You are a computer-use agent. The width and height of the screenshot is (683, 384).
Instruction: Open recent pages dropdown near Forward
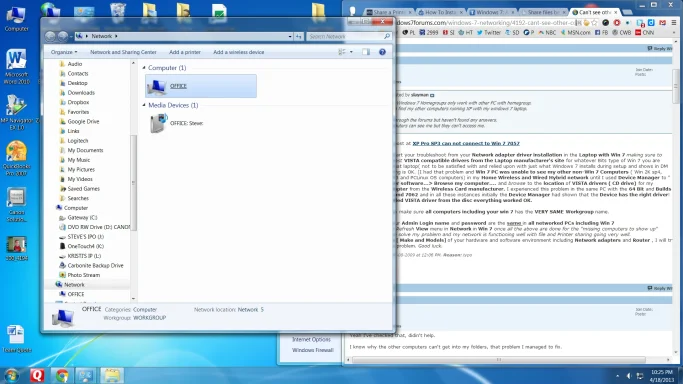coord(71,37)
